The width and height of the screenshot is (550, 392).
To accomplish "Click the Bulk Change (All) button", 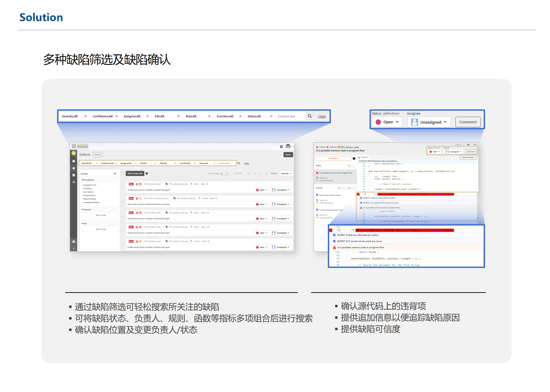I will pyautogui.click(x=135, y=173).
